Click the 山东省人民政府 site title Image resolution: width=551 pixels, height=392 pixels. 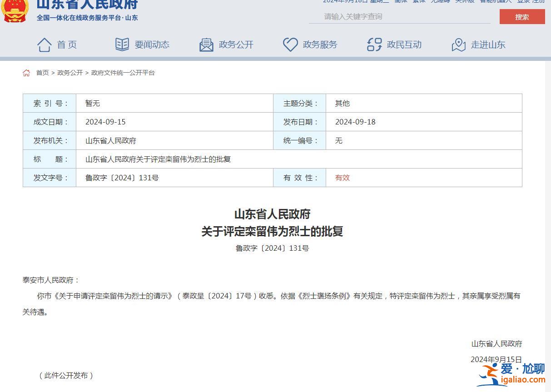87,5
